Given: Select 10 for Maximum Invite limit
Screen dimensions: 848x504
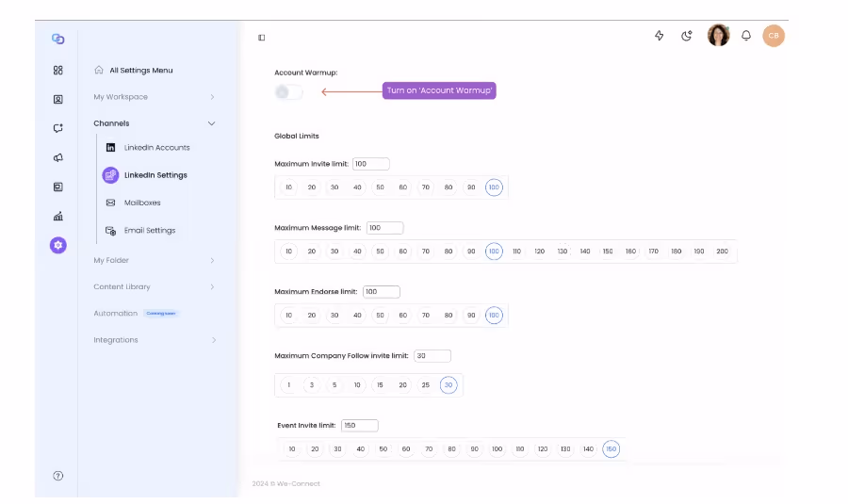Looking at the screenshot, I should point(289,187).
